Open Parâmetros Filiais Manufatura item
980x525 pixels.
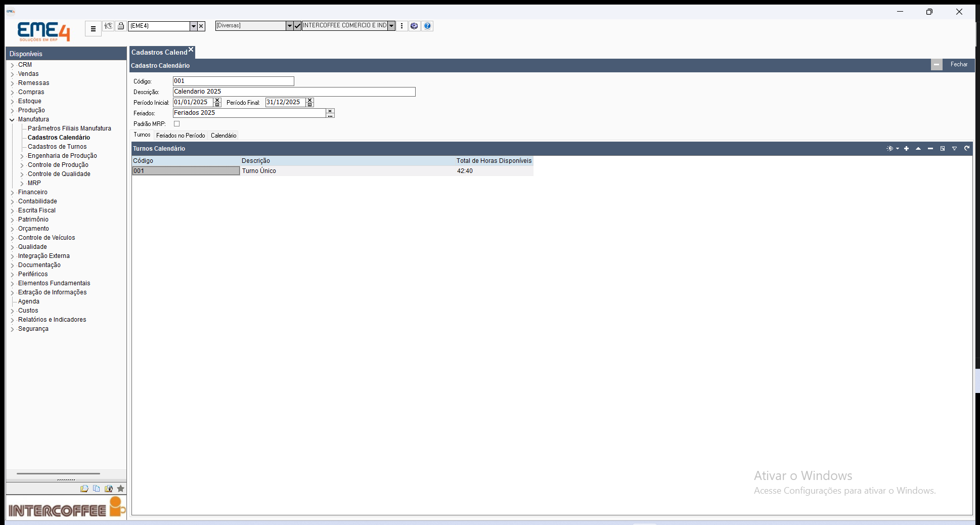69,128
